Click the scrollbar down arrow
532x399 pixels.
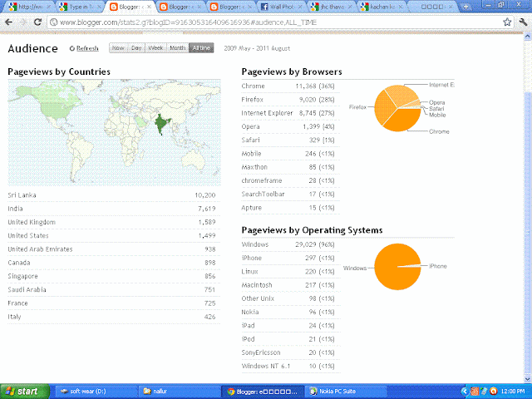pyautogui.click(x=528, y=379)
